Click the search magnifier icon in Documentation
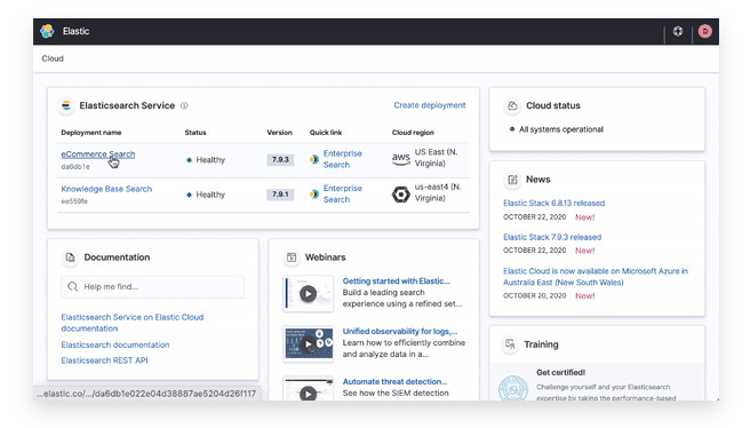This screenshot has width=750, height=428. (x=73, y=286)
